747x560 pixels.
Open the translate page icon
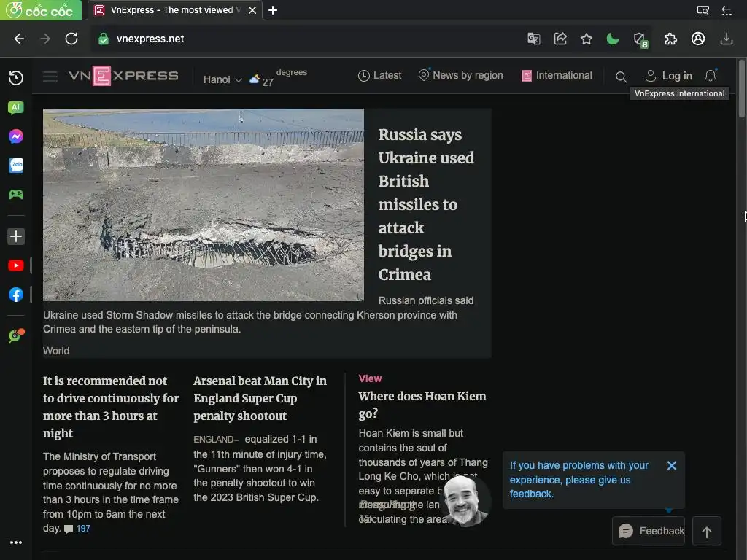[533, 39]
